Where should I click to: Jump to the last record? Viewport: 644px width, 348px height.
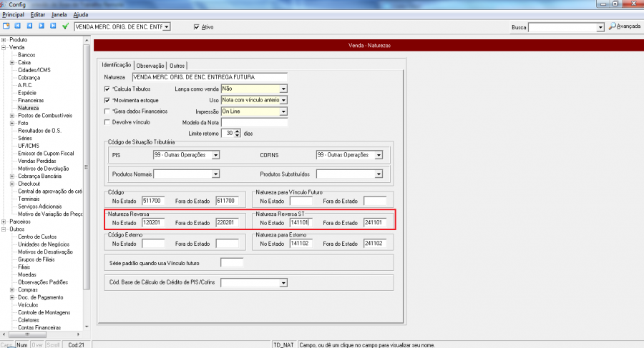53,26
